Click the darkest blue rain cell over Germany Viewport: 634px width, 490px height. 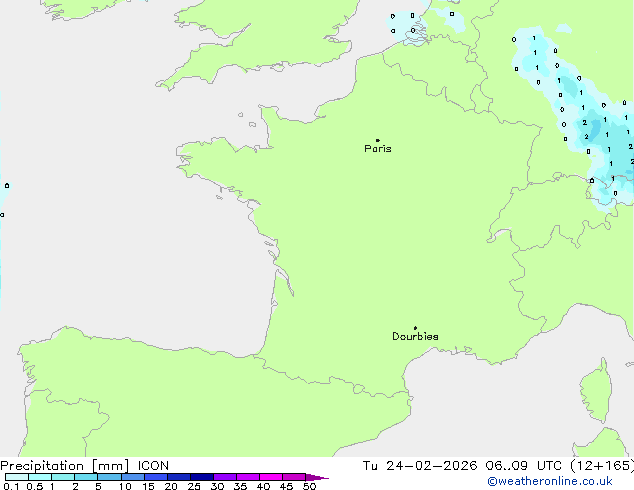click(x=594, y=129)
